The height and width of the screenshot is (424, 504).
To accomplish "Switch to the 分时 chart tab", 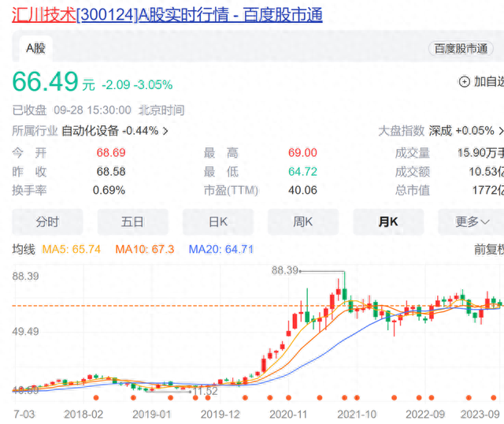I will (x=47, y=221).
